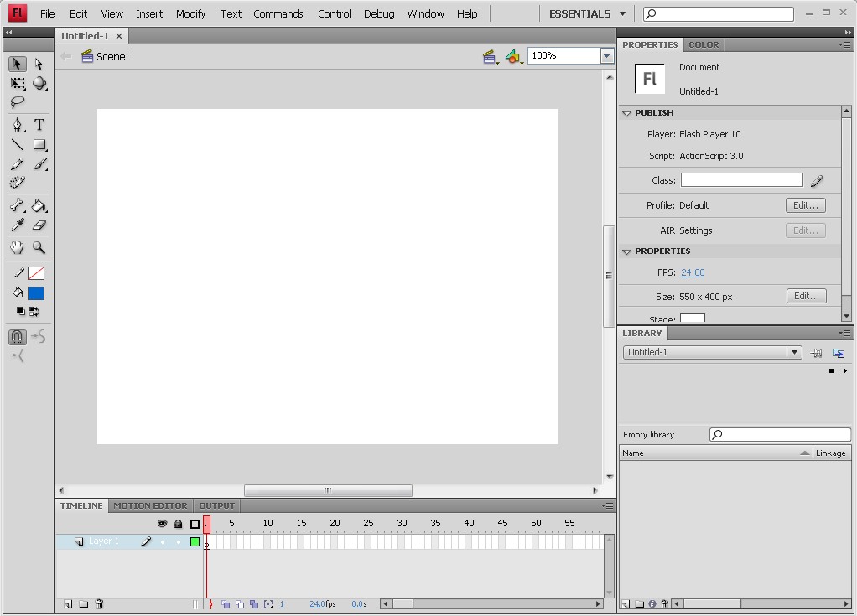The height and width of the screenshot is (616, 857).
Task: Create a new layer in the timeline
Action: 67,603
